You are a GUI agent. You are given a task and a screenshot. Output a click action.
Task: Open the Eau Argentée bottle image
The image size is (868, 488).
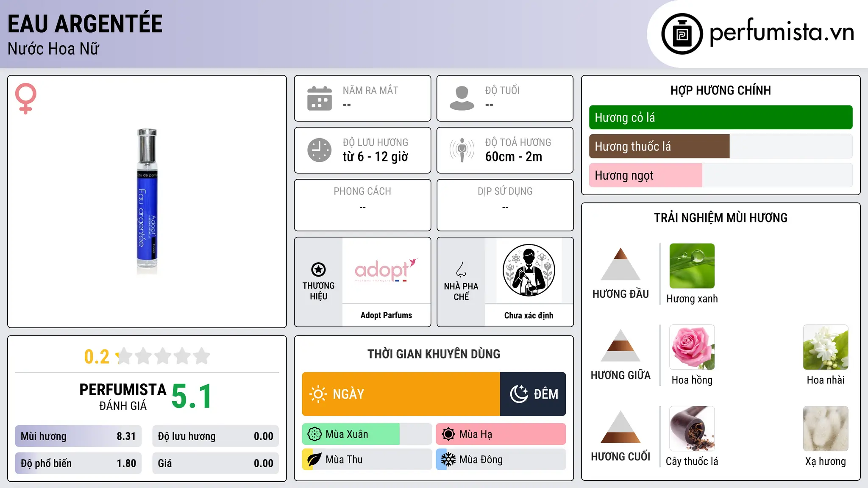point(147,202)
